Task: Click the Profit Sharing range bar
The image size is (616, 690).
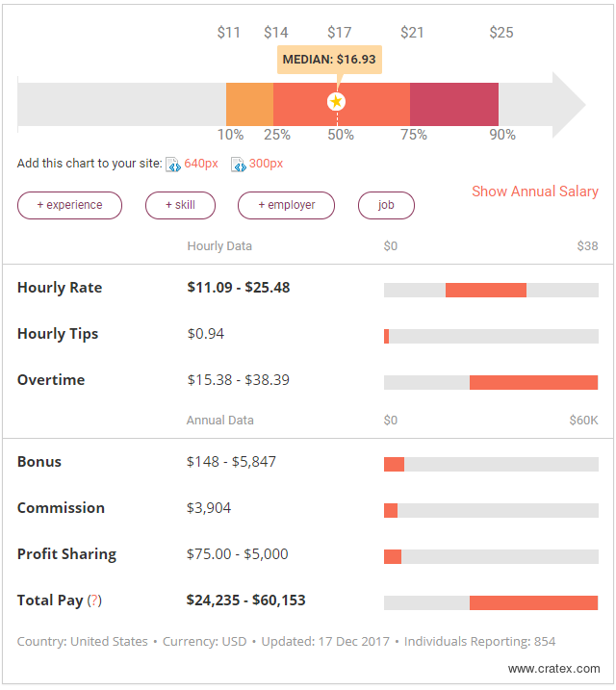Action: (393, 556)
